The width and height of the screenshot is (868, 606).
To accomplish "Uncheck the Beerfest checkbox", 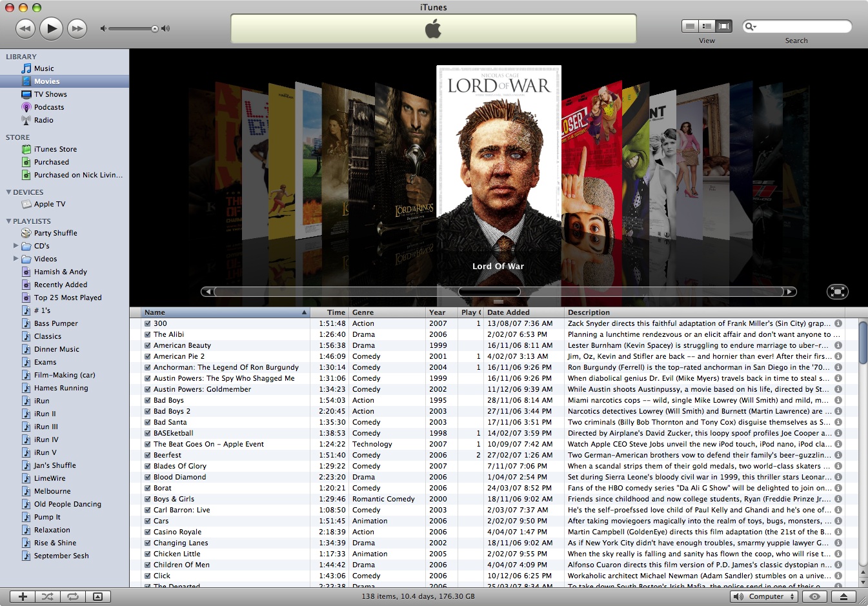I will click(148, 455).
